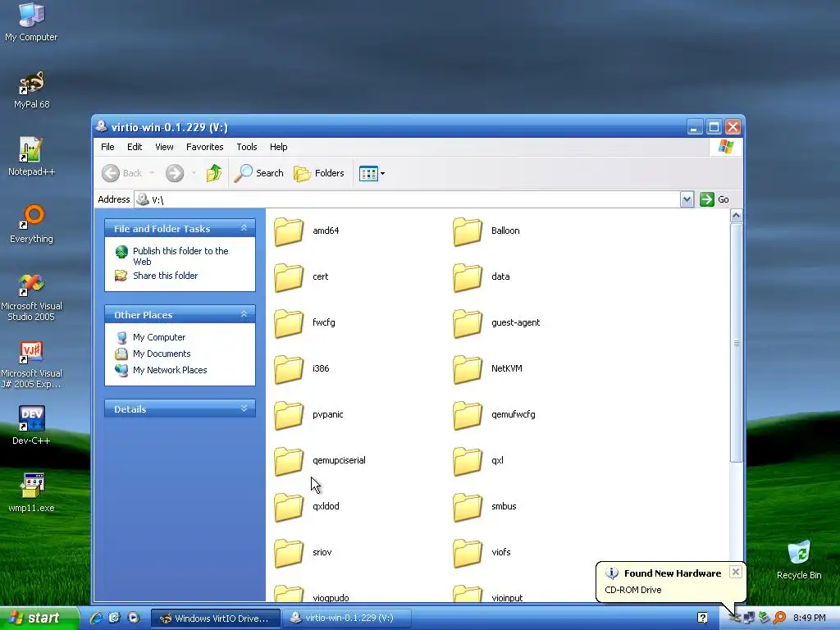Viewport: 840px width, 630px height.
Task: Select the pvpanic folder icon
Action: [x=289, y=415]
